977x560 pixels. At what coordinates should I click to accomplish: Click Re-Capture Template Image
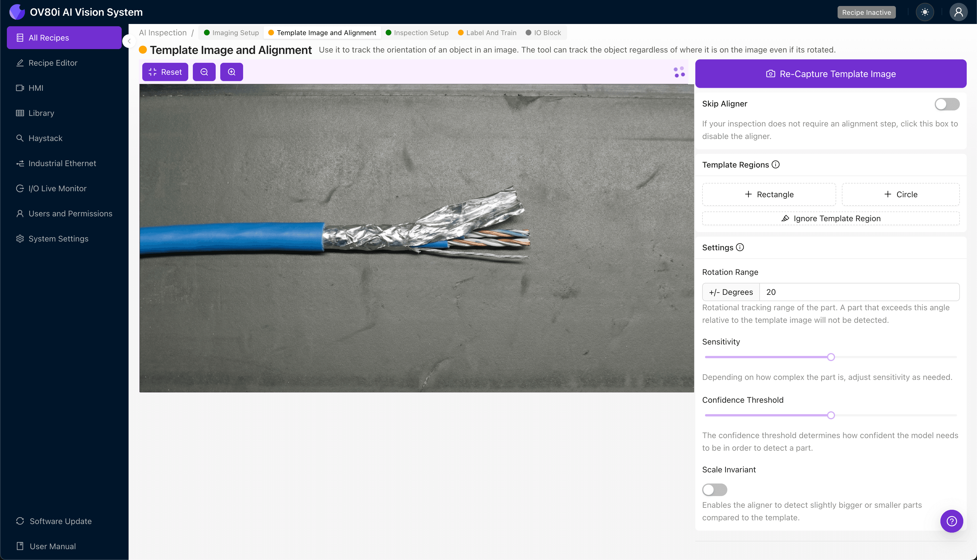click(x=830, y=73)
